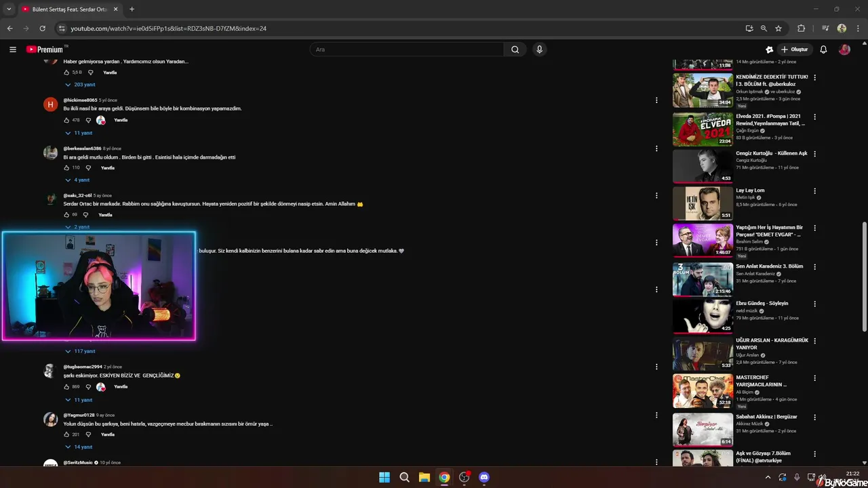
Task: Reply to @hickimse8065 with Yanıtla
Action: [x=121, y=120]
